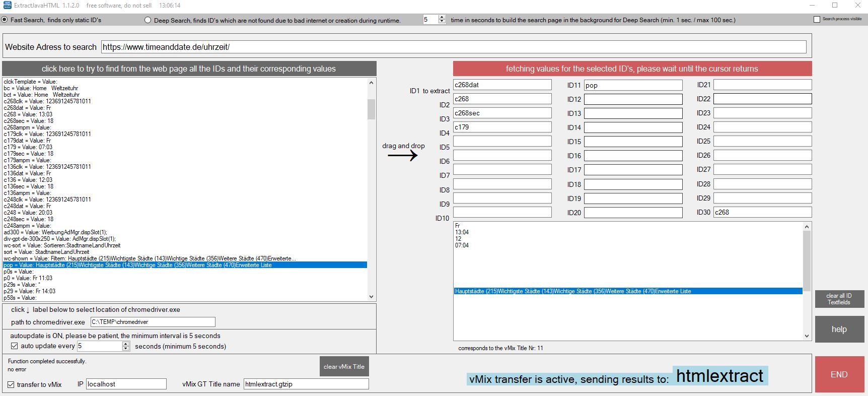The height and width of the screenshot is (396, 868).
Task: Uncheck the transfer to vMix checkbox
Action: 11,384
